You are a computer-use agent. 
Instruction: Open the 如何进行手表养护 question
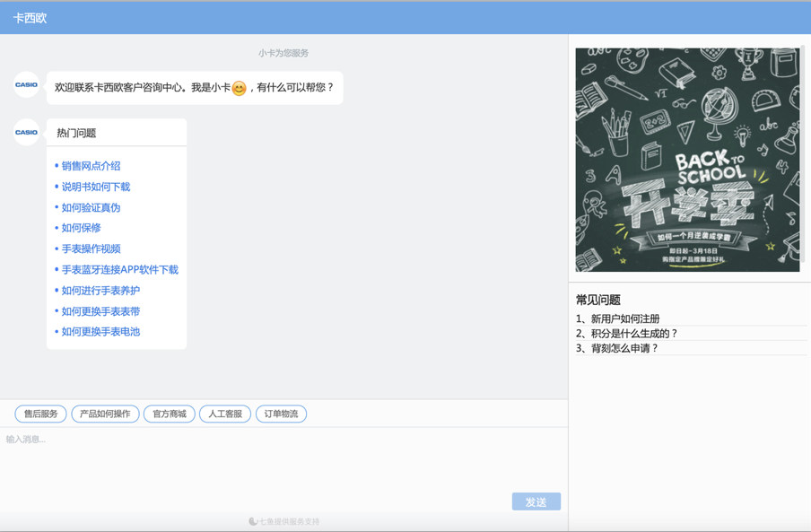point(100,291)
